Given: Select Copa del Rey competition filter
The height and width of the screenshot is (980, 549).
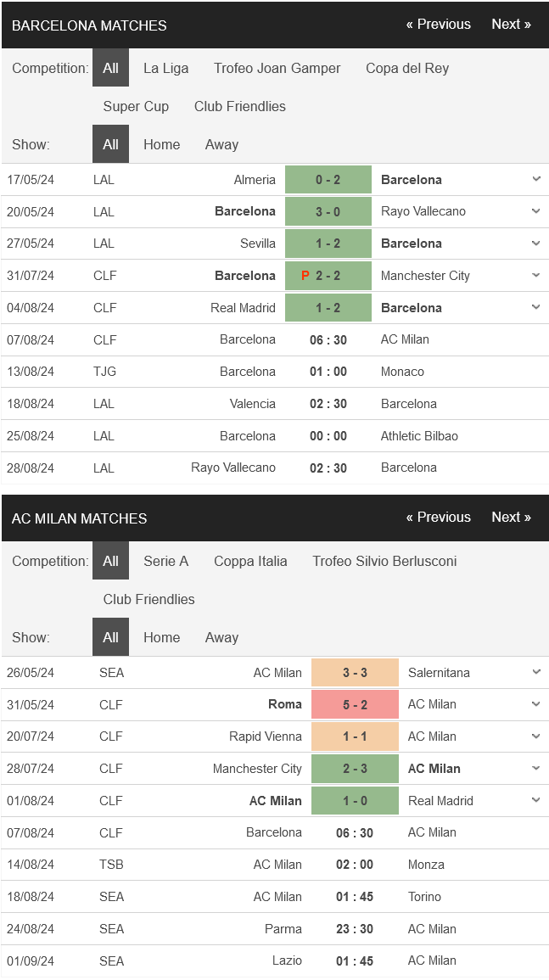Looking at the screenshot, I should tap(407, 69).
